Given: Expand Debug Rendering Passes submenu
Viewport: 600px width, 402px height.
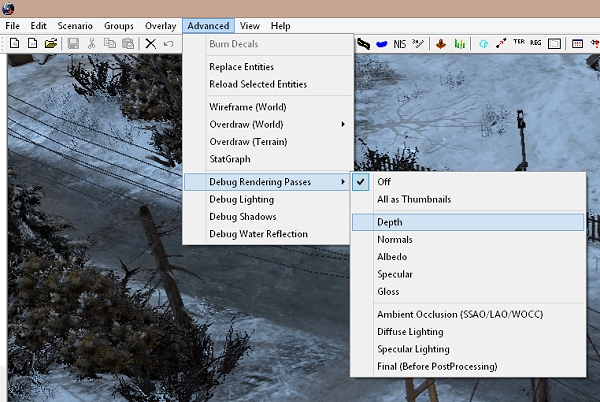Looking at the screenshot, I should point(267,182).
